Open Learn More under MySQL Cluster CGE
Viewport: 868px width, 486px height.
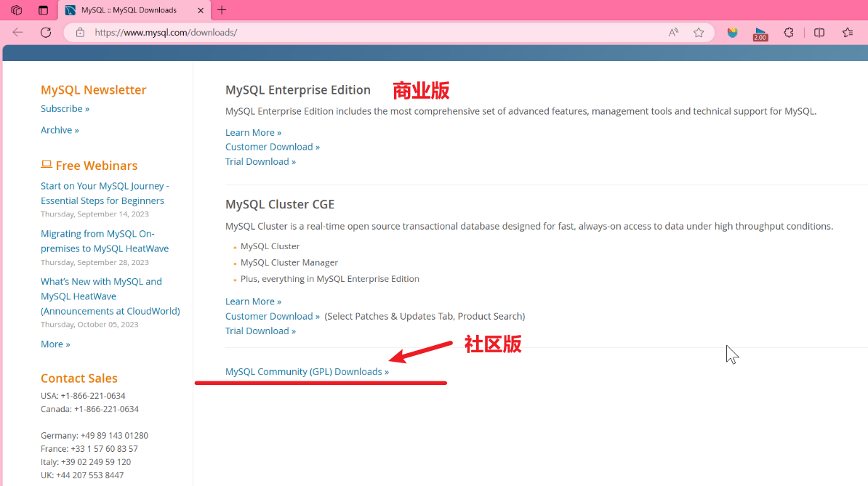(253, 301)
